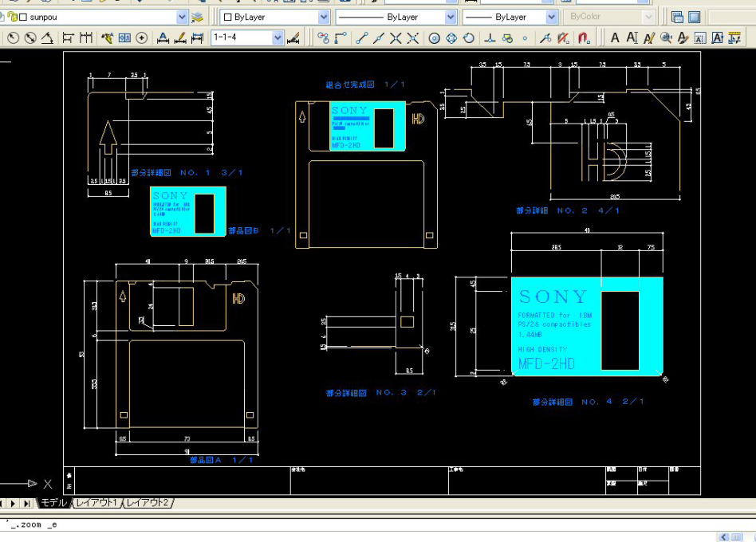The height and width of the screenshot is (542, 756).
Task: Select the Diameter dimension tool
Action: coord(30,37)
